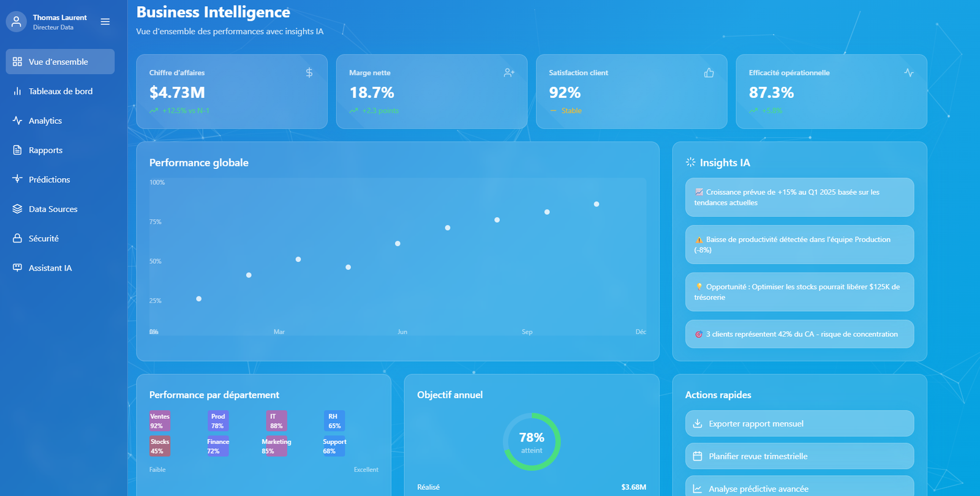Click the Planifier revue trimestrielle button

coord(799,456)
